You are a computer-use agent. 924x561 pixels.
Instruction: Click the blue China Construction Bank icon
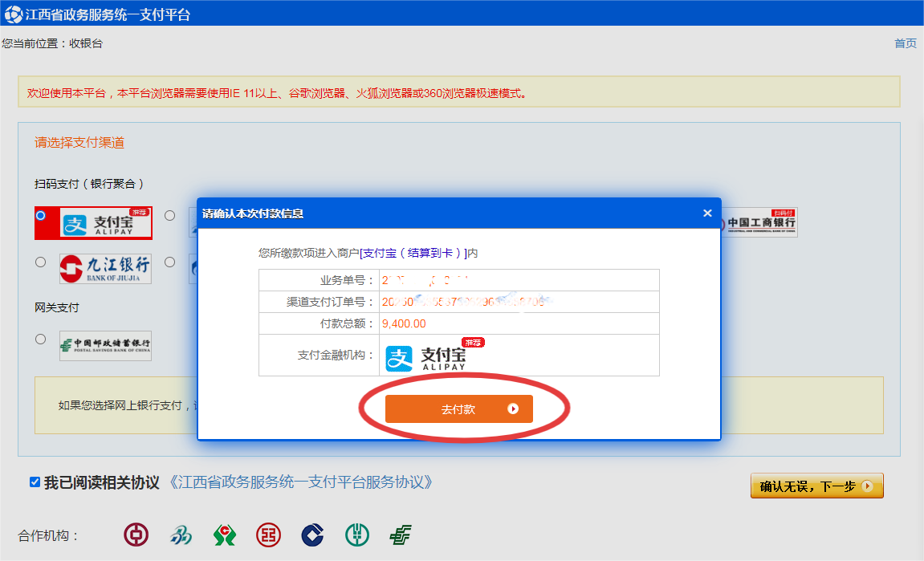(312, 535)
